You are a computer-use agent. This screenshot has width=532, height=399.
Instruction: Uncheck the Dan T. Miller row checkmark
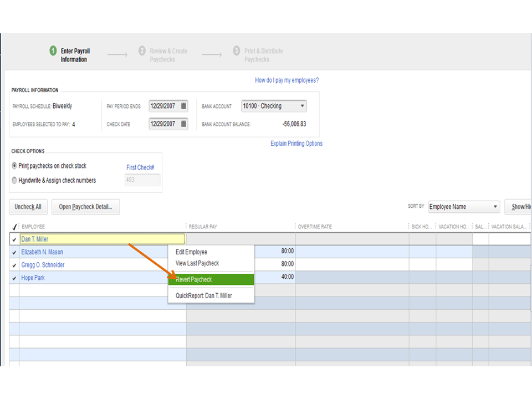tap(14, 239)
